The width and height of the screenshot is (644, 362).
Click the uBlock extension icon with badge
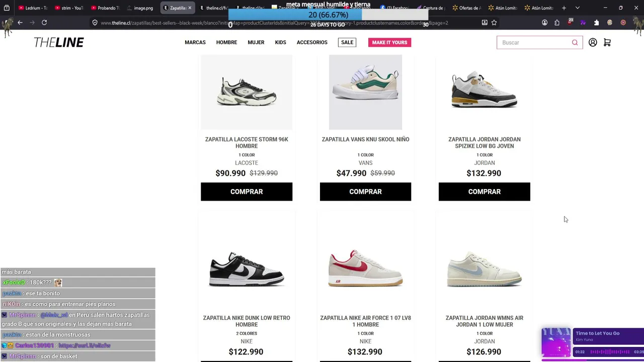pos(570,22)
